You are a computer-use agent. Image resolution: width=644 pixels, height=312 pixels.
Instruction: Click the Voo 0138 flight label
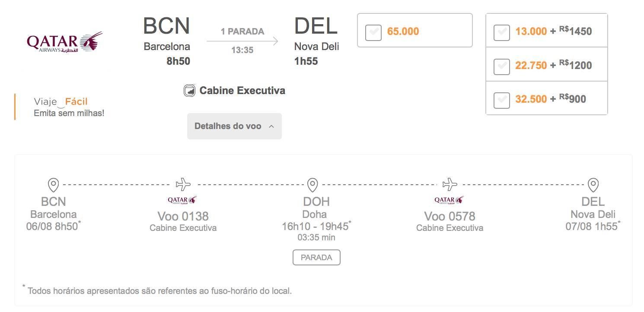pos(183,216)
